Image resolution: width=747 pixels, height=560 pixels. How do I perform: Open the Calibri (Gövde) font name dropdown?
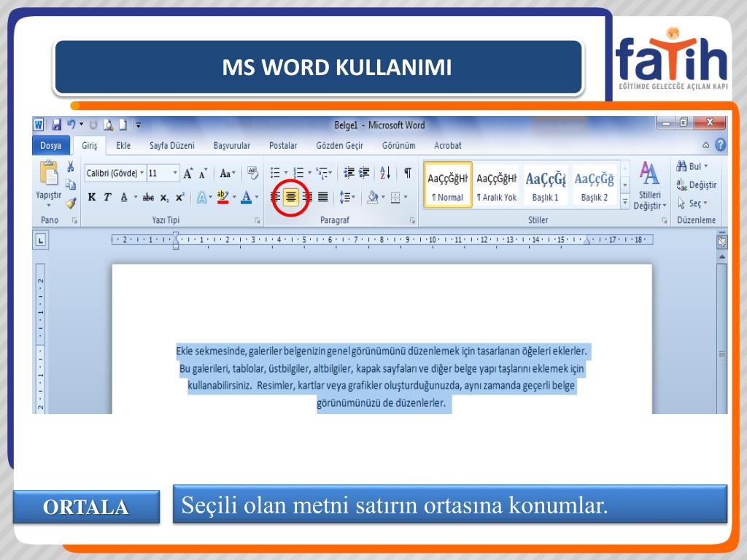click(114, 174)
